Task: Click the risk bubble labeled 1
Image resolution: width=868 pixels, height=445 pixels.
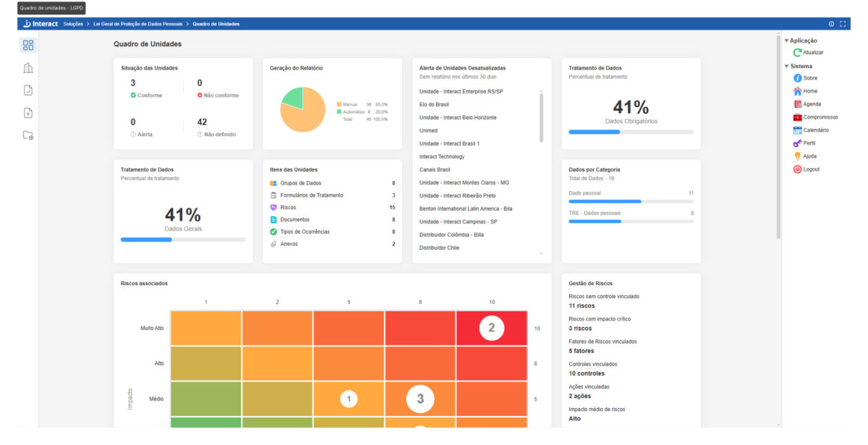Action: tap(349, 399)
